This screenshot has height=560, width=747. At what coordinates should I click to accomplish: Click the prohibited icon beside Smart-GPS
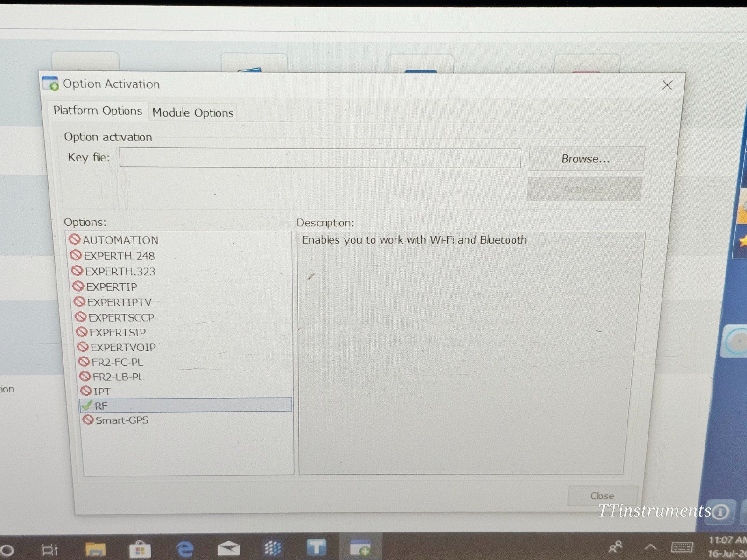point(88,420)
